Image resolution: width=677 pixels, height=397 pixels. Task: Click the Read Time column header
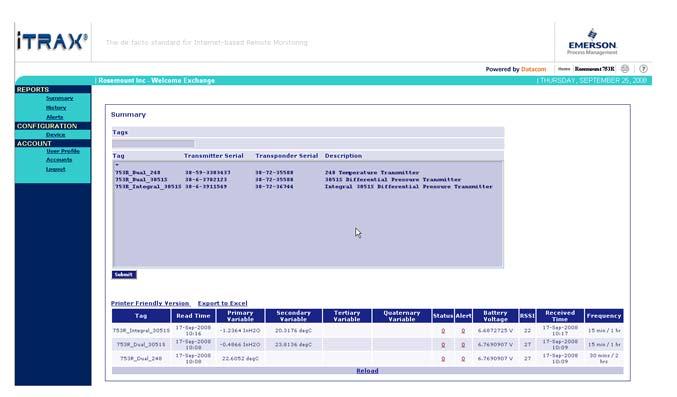[x=193, y=316]
